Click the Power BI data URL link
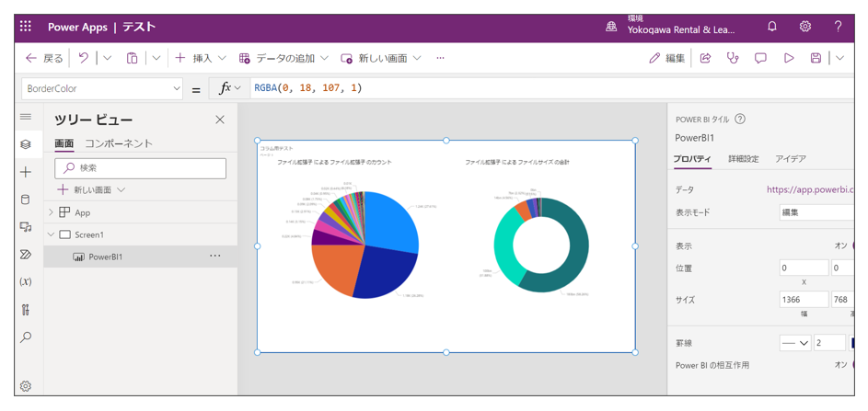Viewport: 868px width, 411px height. coord(810,189)
